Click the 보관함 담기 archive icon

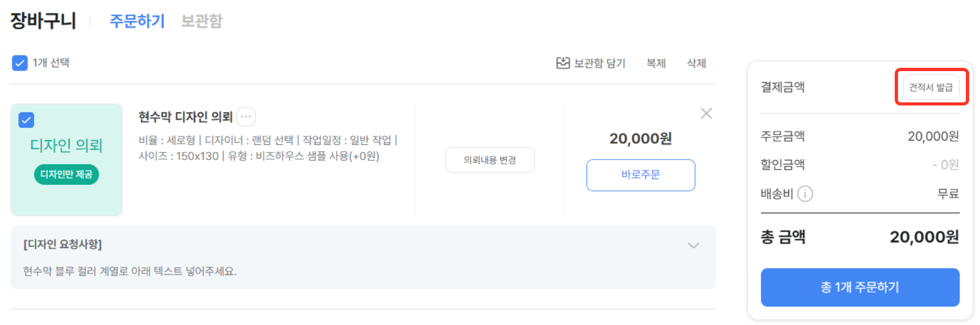pyautogui.click(x=563, y=63)
